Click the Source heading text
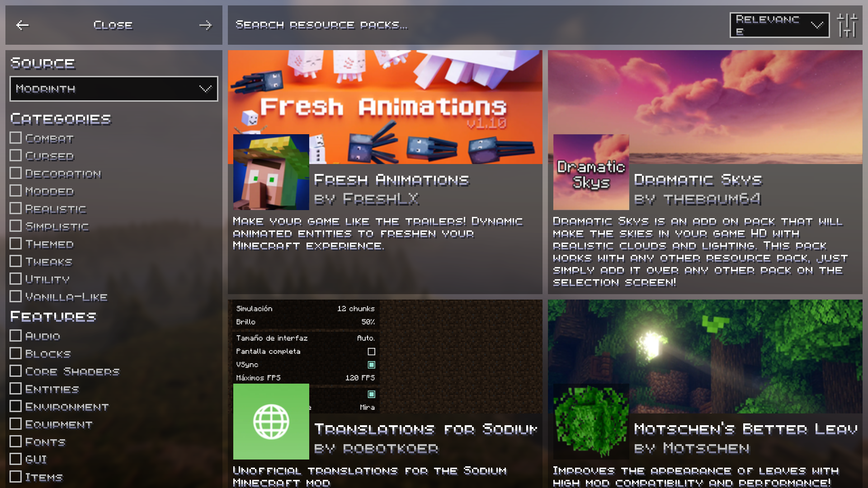Image resolution: width=868 pixels, height=488 pixels. click(42, 63)
